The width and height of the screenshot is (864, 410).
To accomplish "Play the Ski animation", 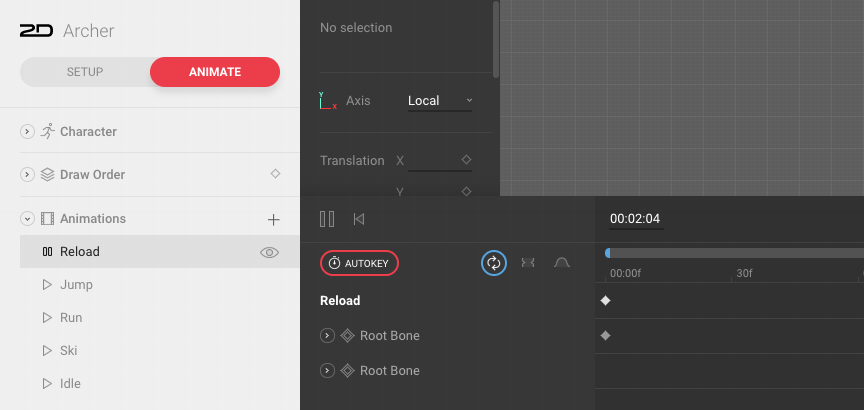I will [47, 351].
